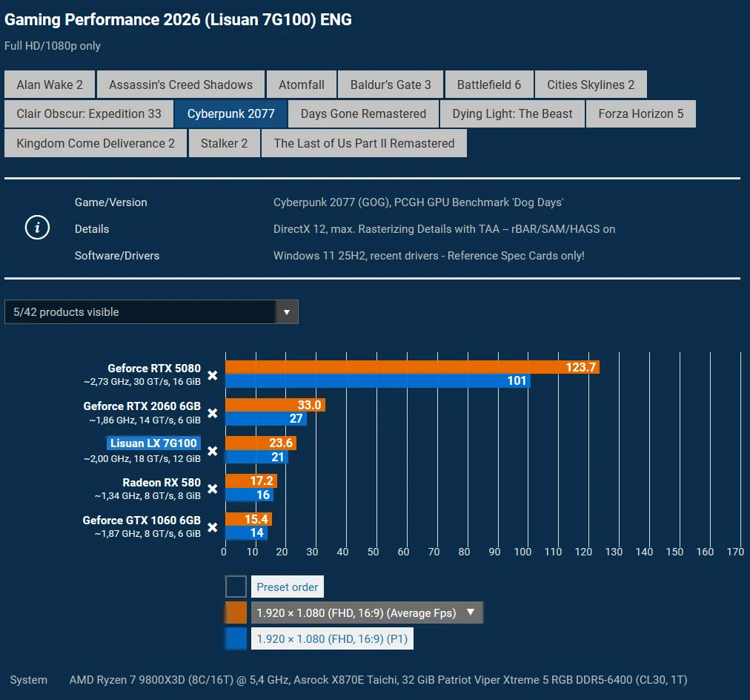Click the highlighted Lisuan LX 7G100 label
Image resolution: width=750 pixels, height=700 pixels.
(153, 443)
